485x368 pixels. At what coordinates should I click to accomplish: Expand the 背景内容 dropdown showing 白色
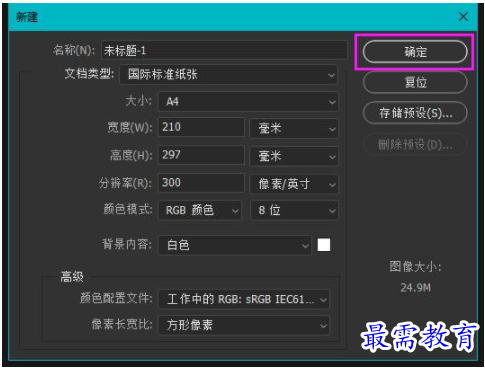[x=235, y=245]
